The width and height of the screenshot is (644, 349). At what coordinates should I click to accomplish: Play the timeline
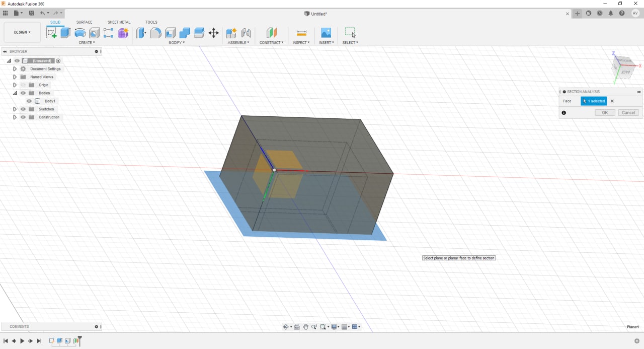coord(22,341)
